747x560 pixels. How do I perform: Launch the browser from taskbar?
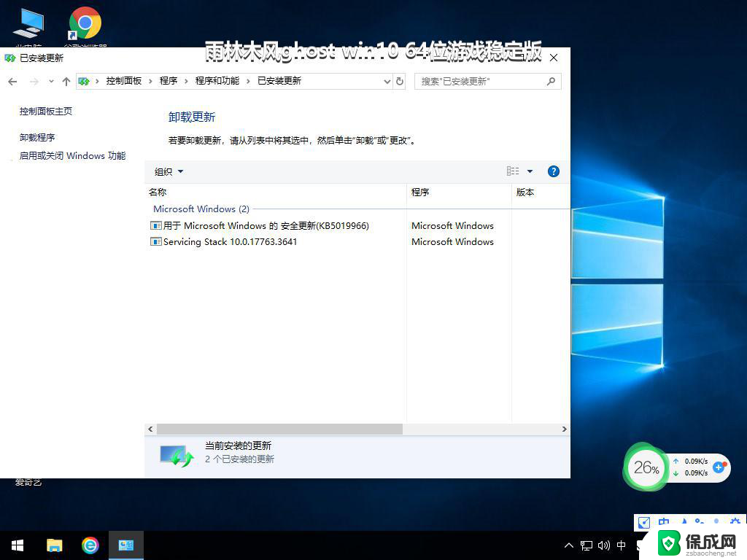point(90,545)
